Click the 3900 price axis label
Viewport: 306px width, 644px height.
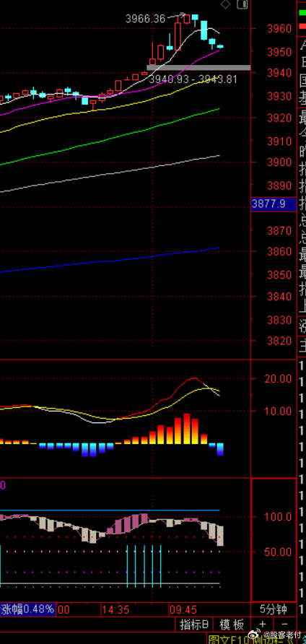click(279, 163)
